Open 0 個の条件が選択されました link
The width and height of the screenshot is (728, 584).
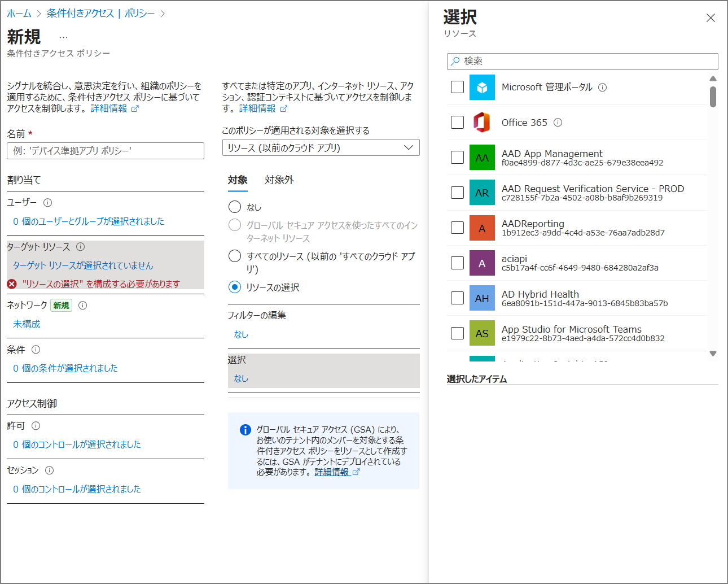point(65,368)
